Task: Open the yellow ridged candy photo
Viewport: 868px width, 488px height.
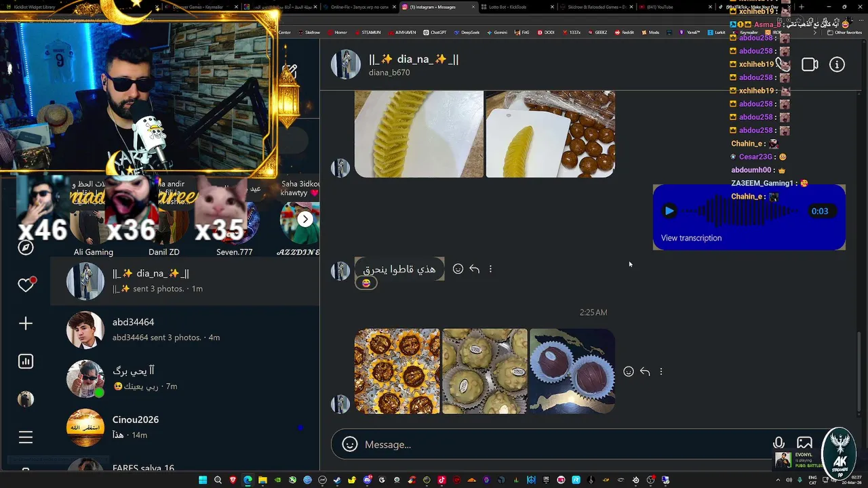Action: (x=419, y=134)
